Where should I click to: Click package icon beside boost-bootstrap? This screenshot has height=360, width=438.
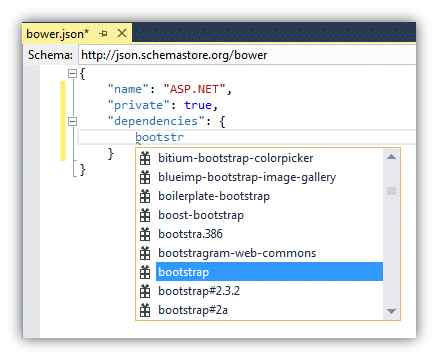tap(145, 215)
